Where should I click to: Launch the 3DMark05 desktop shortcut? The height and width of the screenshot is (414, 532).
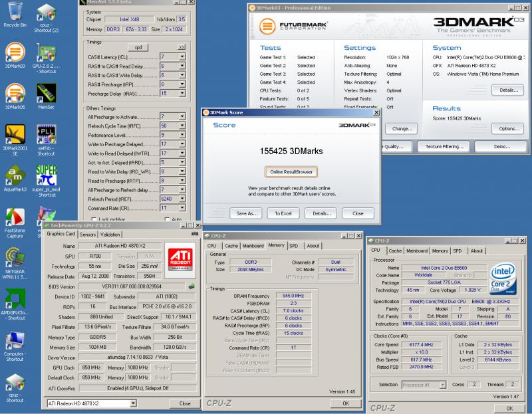[15, 96]
